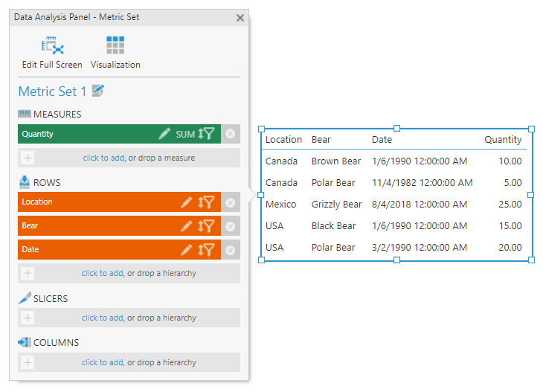Edit the Quantity measure with pencil icon
Viewport: 543px width, 392px height.
click(x=164, y=134)
